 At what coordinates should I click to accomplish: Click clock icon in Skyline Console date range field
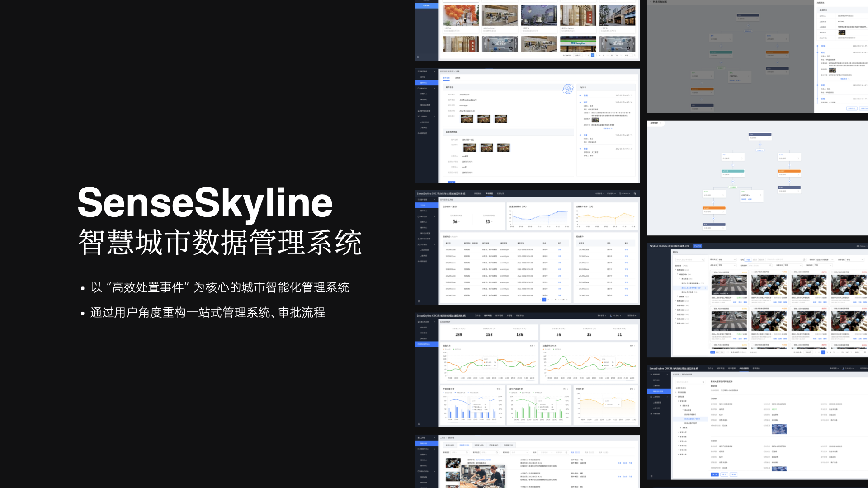[804, 260]
